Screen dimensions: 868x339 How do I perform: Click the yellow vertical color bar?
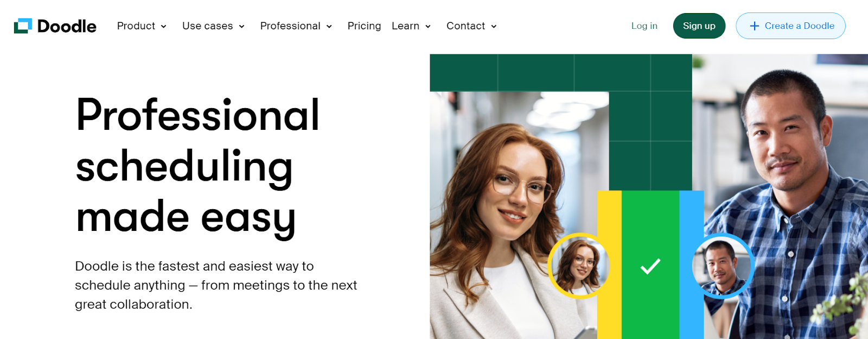tap(609, 265)
